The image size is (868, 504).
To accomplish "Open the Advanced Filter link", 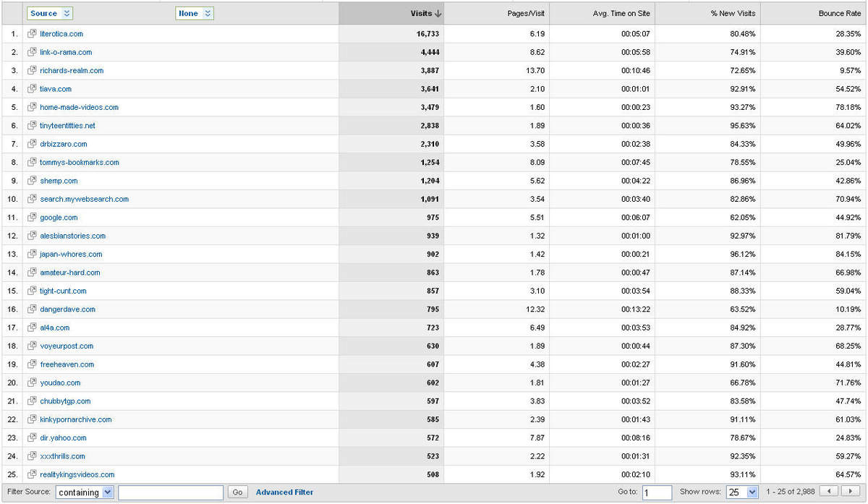I will coord(284,492).
